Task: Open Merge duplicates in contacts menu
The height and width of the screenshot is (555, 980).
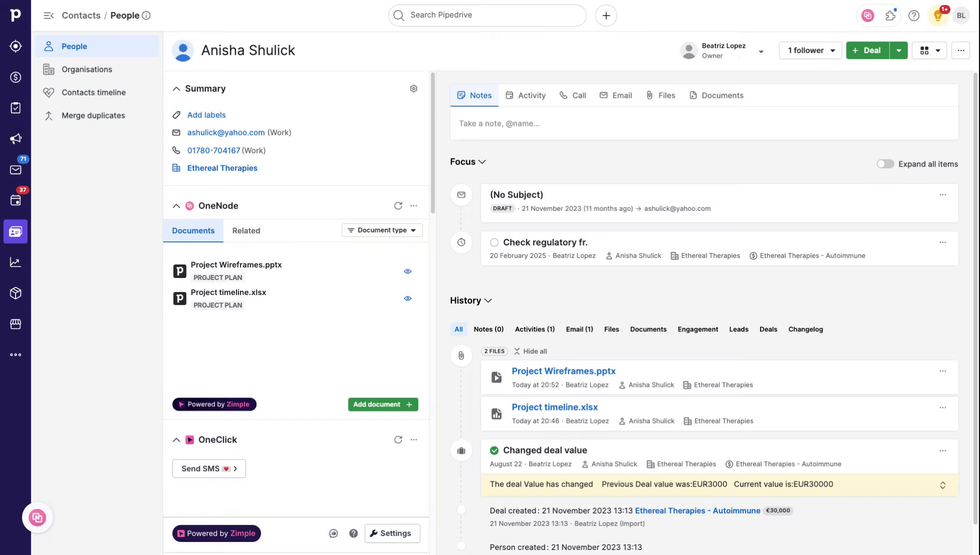Action: pos(97,115)
